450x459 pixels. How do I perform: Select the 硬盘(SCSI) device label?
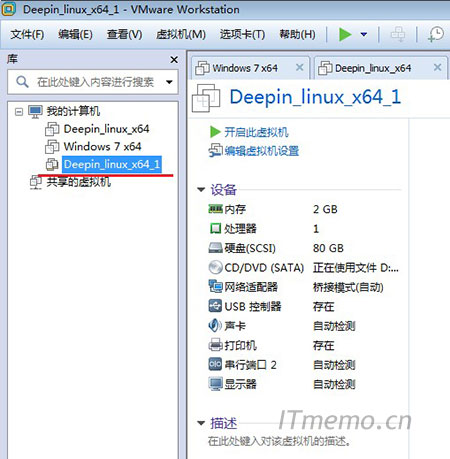[250, 248]
